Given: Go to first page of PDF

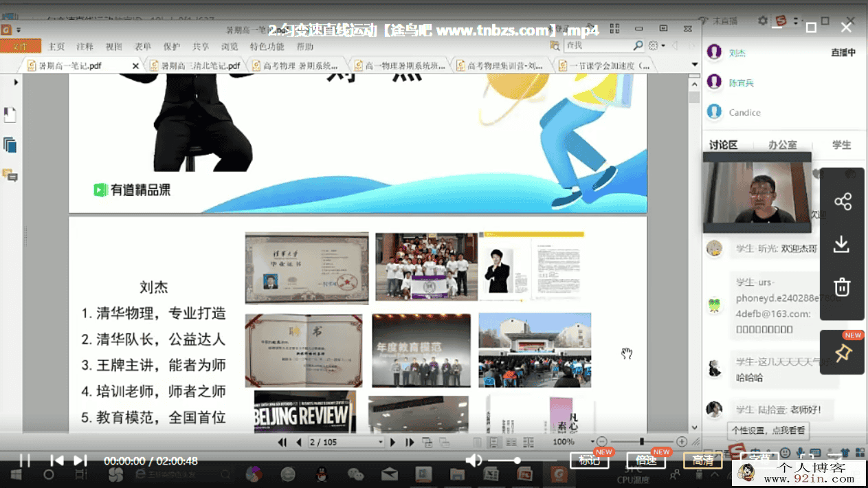Looking at the screenshot, I should (x=282, y=442).
